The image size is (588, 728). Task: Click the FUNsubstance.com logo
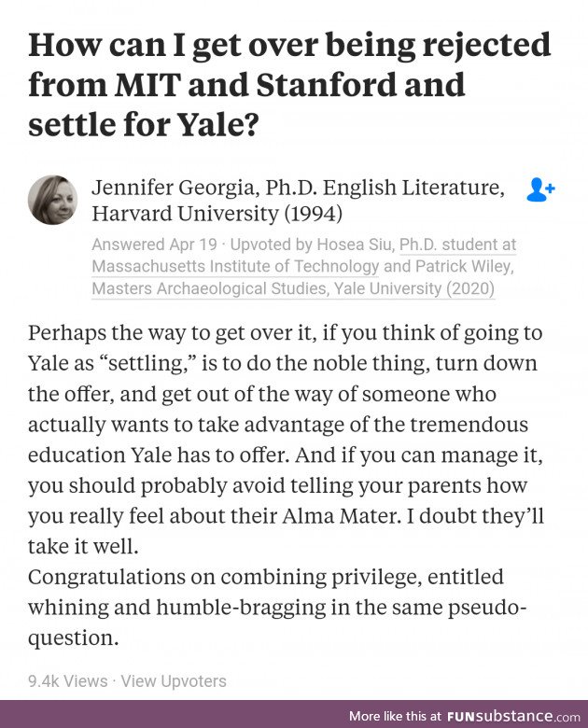[513, 716]
